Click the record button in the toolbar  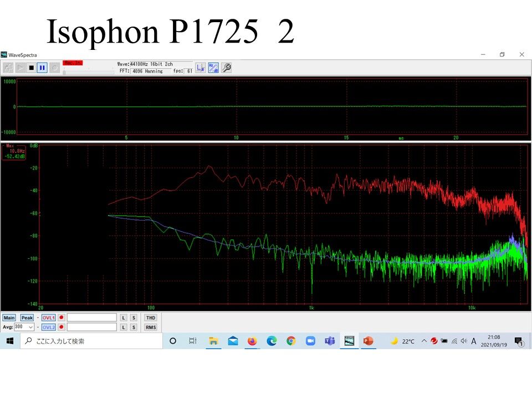[x=54, y=68]
